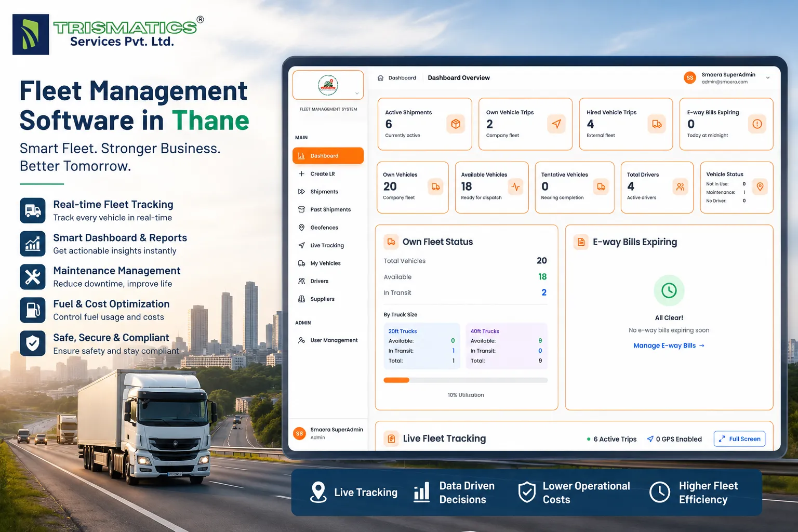Open Manage E-way Bills link
This screenshot has height=532, width=798.
(669, 345)
